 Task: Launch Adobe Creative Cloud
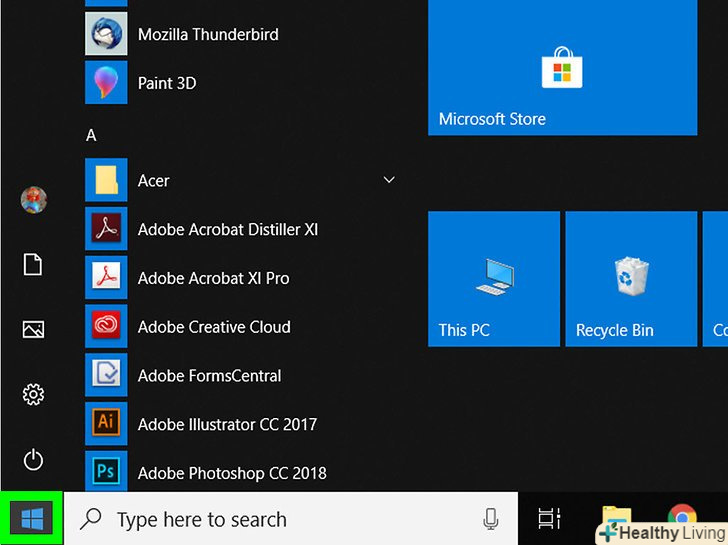(x=214, y=327)
